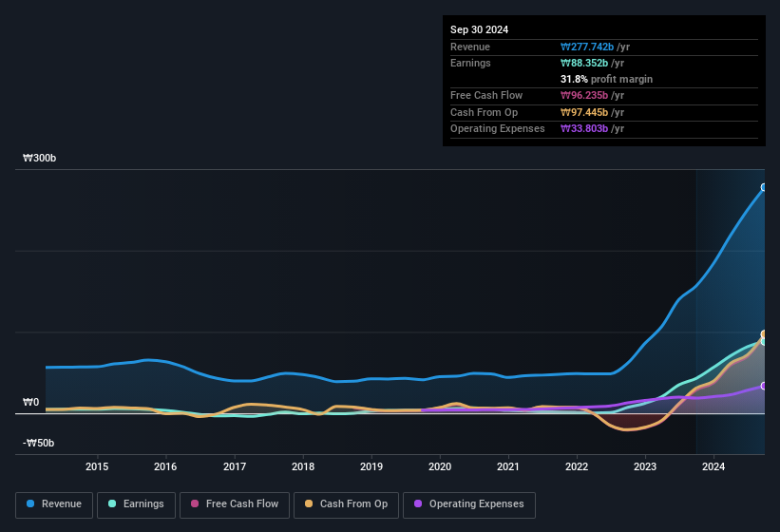Click the Earnings row label in tooltip

pos(470,63)
